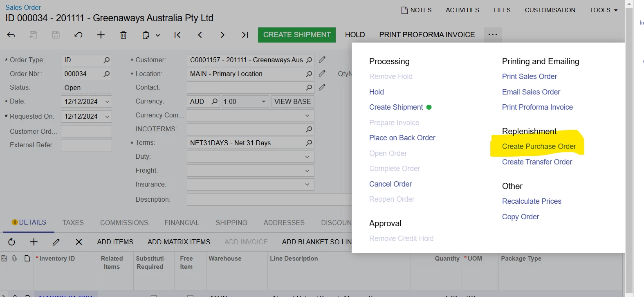Viewport: 644px width, 297px height.
Task: Click the three-dot more actions button
Action: [x=493, y=35]
